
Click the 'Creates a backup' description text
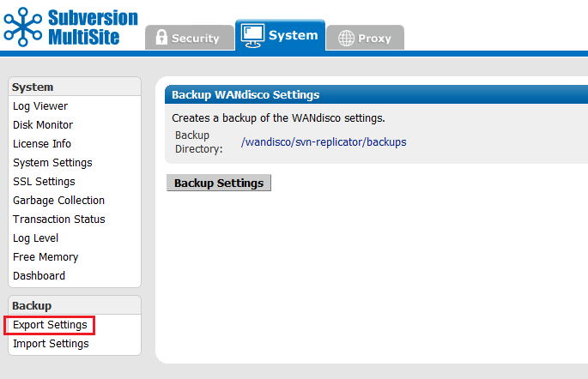tap(278, 118)
